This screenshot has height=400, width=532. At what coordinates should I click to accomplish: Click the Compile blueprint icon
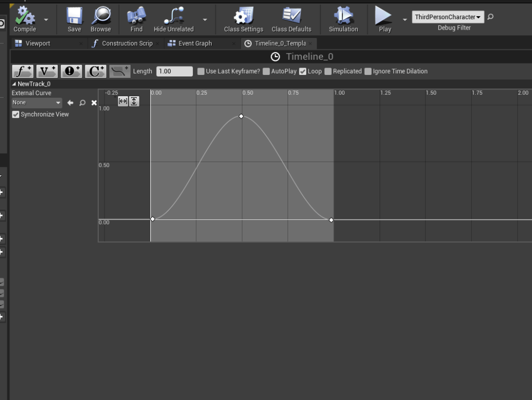[24, 17]
